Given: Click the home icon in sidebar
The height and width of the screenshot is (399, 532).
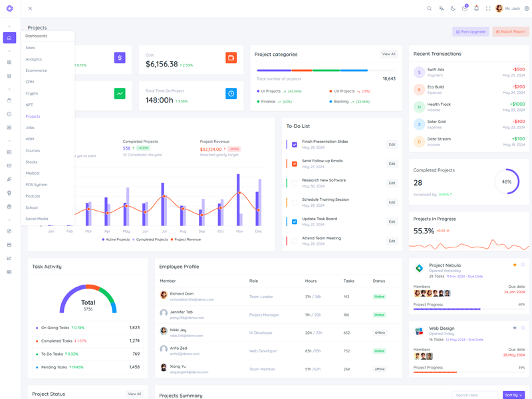Looking at the screenshot, I should pos(9,38).
